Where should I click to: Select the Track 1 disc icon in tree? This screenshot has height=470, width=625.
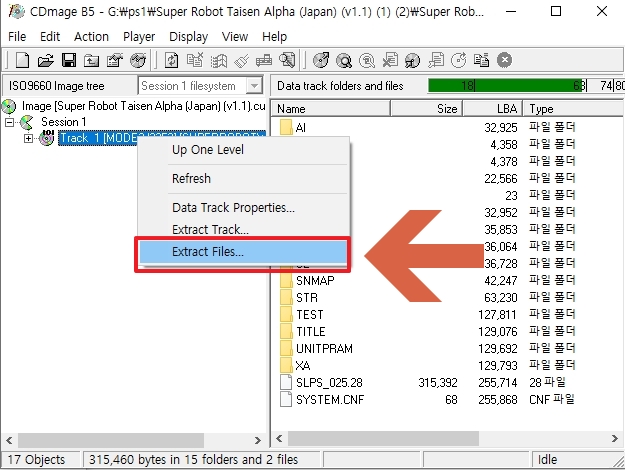pos(47,138)
